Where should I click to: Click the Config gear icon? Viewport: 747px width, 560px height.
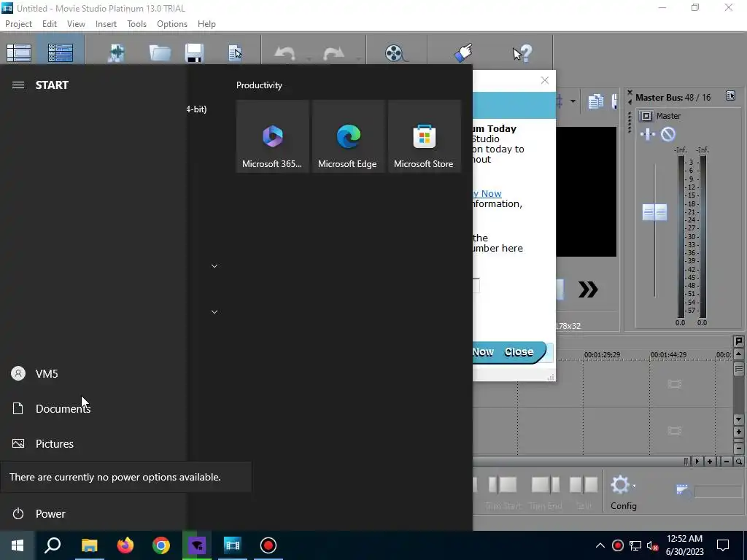click(x=620, y=485)
